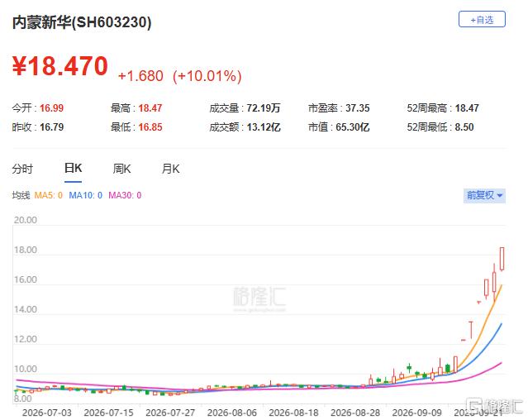The image size is (528, 420).
Task: Click date label 2026-07-15 on axis
Action: point(108,413)
